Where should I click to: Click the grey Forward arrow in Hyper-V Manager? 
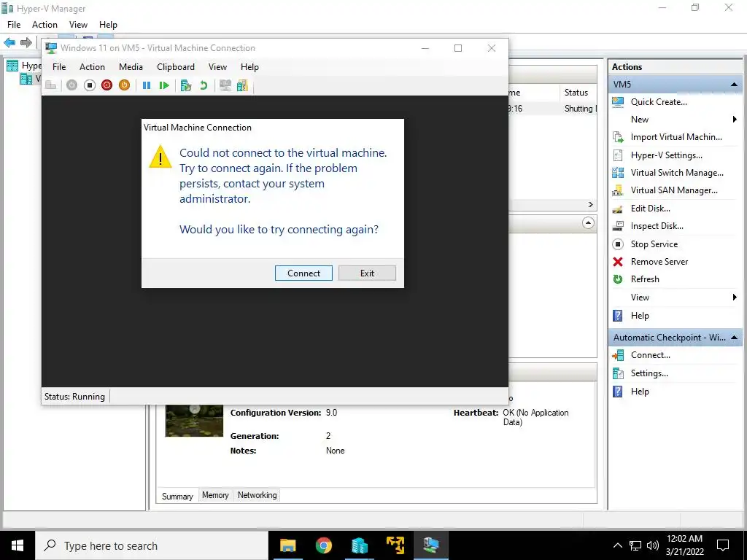pos(26,42)
